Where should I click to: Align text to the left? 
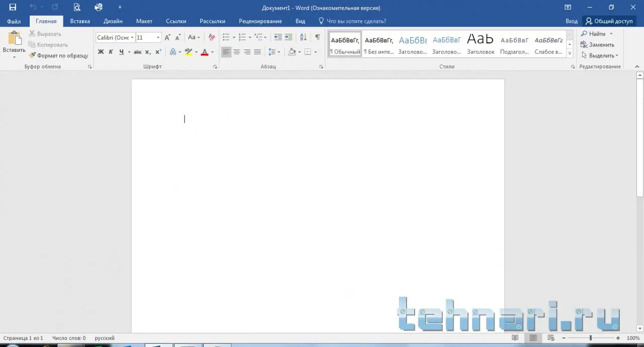pos(226,52)
